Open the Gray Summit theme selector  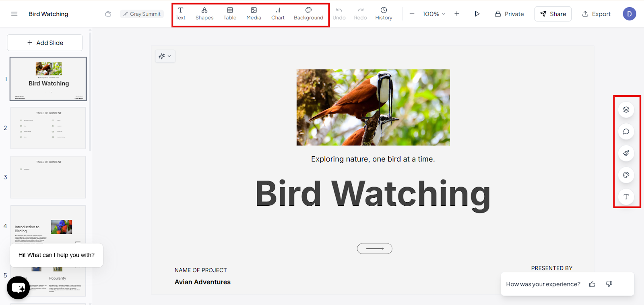142,14
